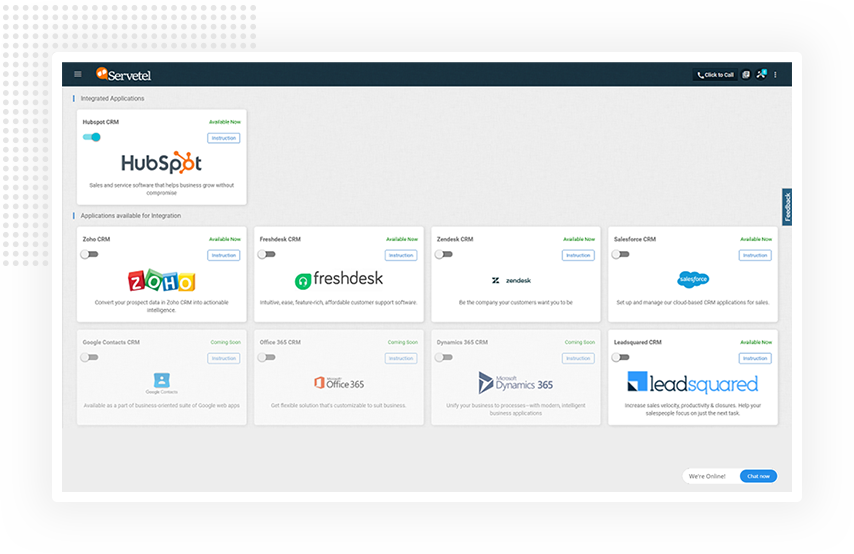Open Instruction for Office 365 CRM

[x=401, y=358]
